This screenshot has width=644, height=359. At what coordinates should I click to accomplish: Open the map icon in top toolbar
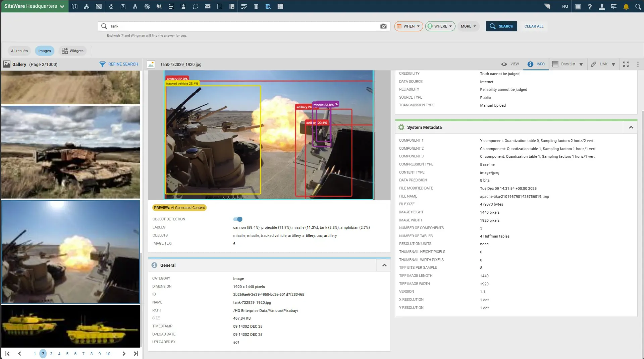pos(74,6)
